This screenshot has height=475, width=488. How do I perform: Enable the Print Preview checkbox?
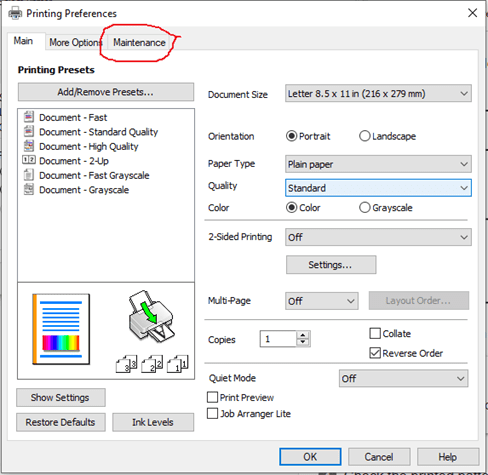pyautogui.click(x=212, y=397)
